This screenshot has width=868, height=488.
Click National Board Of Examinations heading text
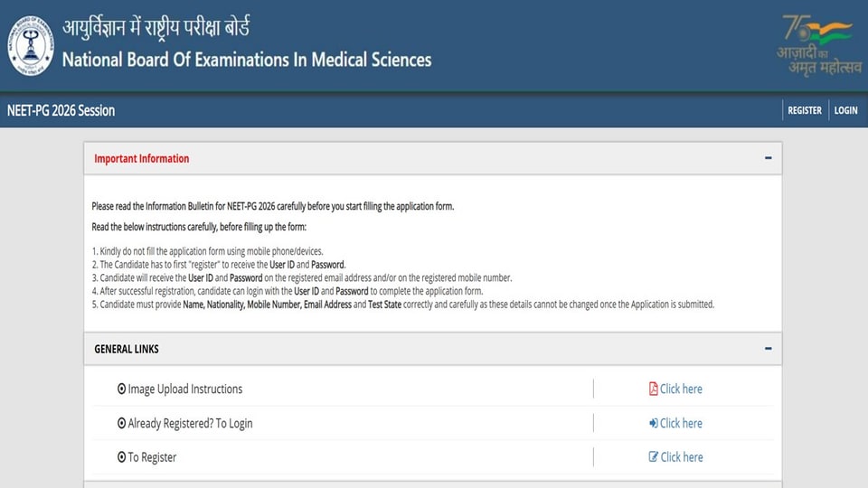pyautogui.click(x=247, y=60)
